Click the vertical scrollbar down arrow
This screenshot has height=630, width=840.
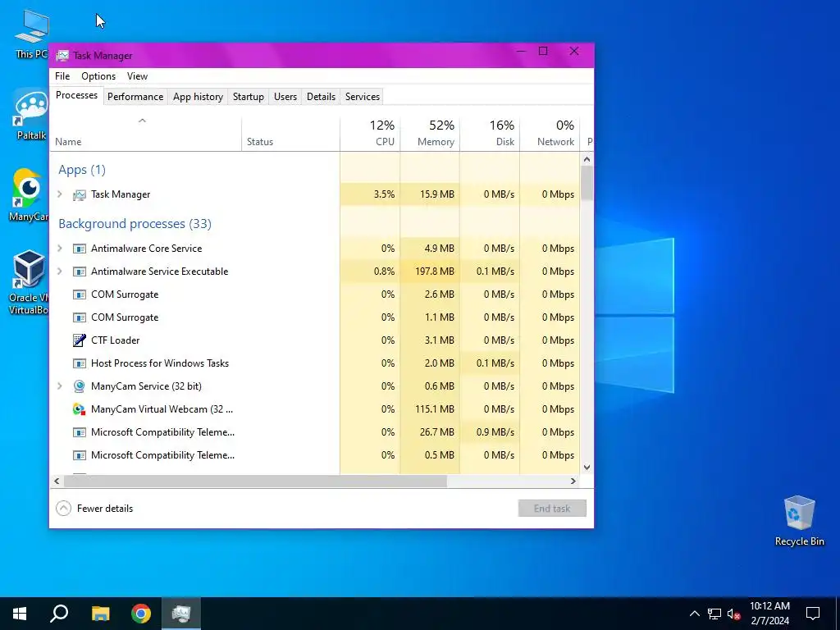pyautogui.click(x=587, y=467)
